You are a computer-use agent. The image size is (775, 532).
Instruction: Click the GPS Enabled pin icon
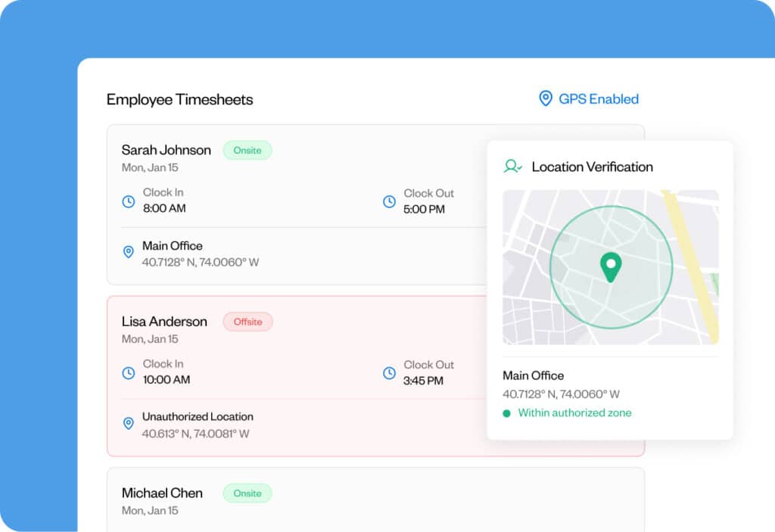(x=545, y=98)
